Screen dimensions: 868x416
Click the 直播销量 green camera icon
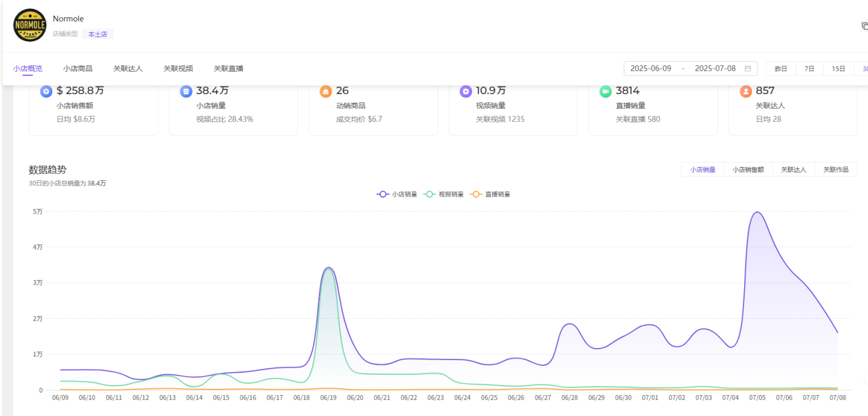point(605,91)
